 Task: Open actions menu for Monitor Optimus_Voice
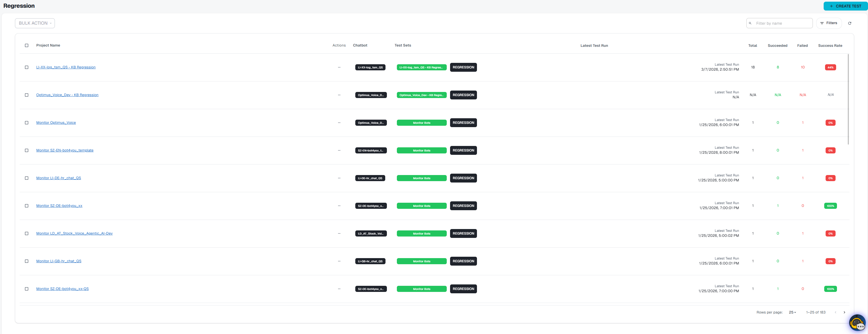(x=339, y=123)
